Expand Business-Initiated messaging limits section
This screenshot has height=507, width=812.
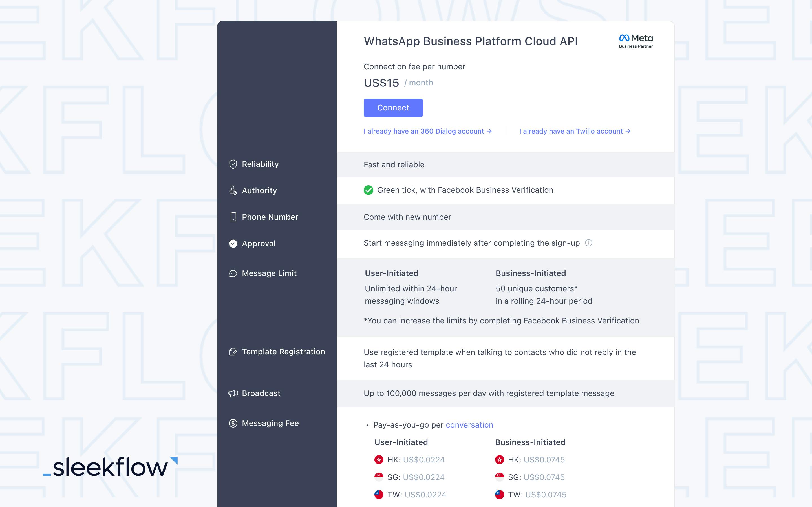click(x=530, y=273)
